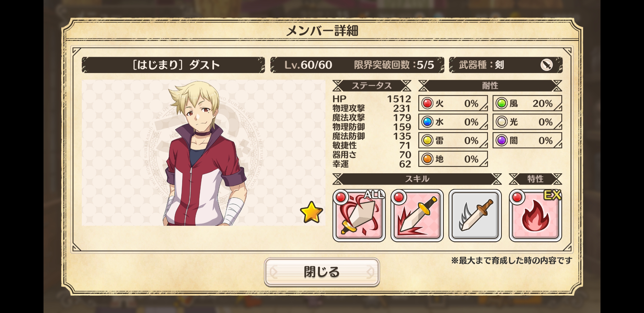This screenshot has height=313, width=644.
Task: Select the ステータス section header
Action: tap(372, 86)
